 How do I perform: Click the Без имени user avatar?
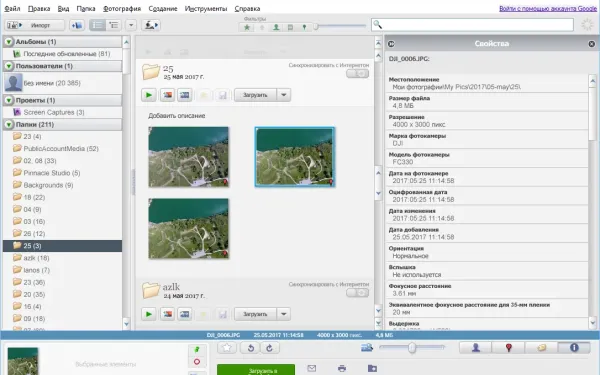tap(13, 83)
